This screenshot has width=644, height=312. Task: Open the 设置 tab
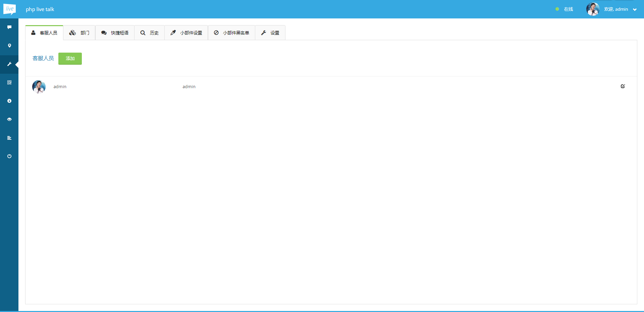click(x=270, y=33)
